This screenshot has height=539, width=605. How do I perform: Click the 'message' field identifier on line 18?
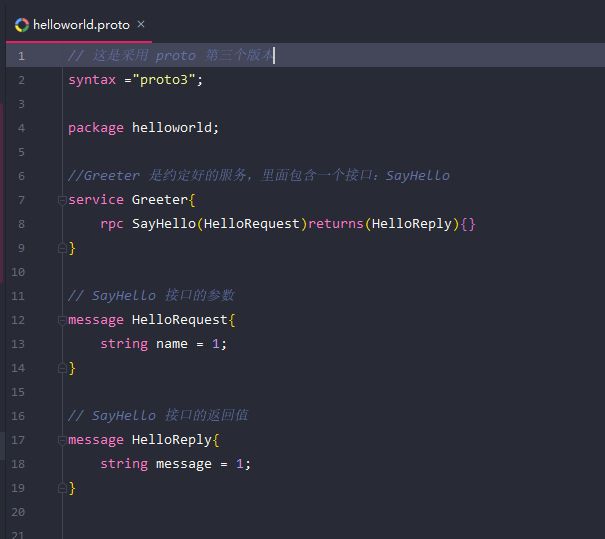184,464
